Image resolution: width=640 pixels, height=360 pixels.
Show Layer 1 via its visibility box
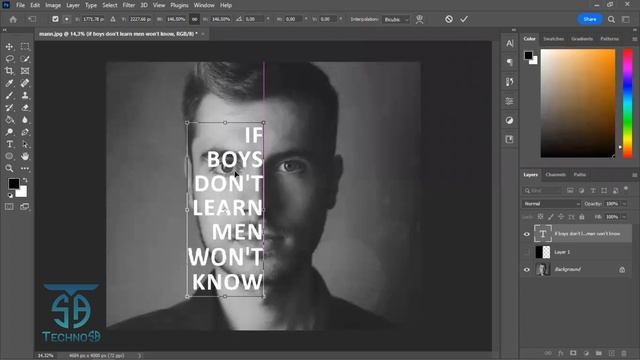tap(527, 252)
